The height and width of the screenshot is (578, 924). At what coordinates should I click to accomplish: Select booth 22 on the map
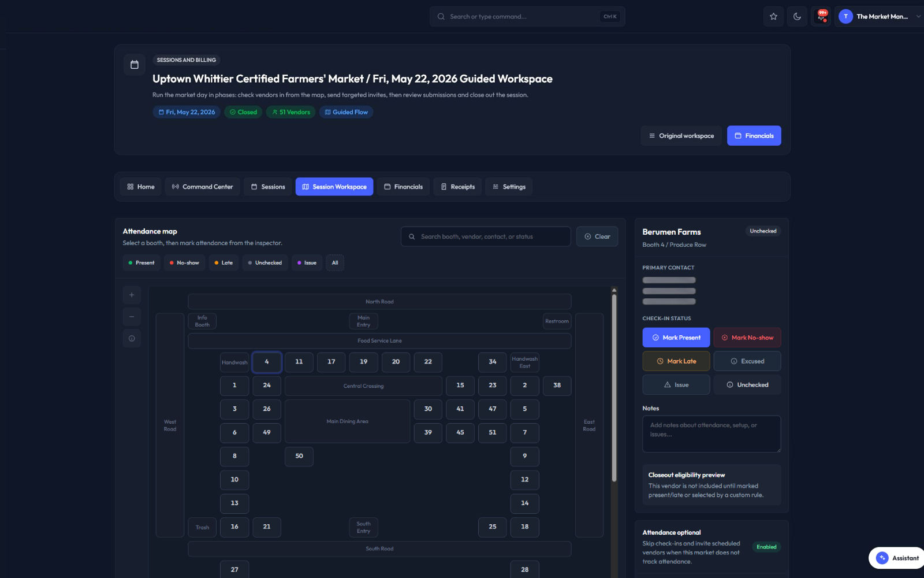coord(428,362)
